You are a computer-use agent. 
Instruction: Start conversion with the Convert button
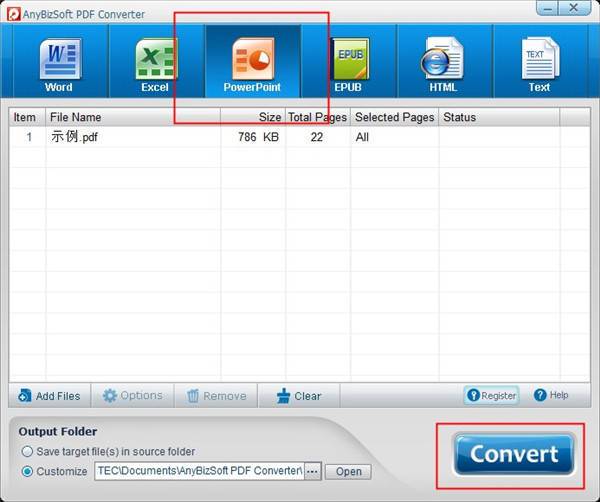point(514,454)
